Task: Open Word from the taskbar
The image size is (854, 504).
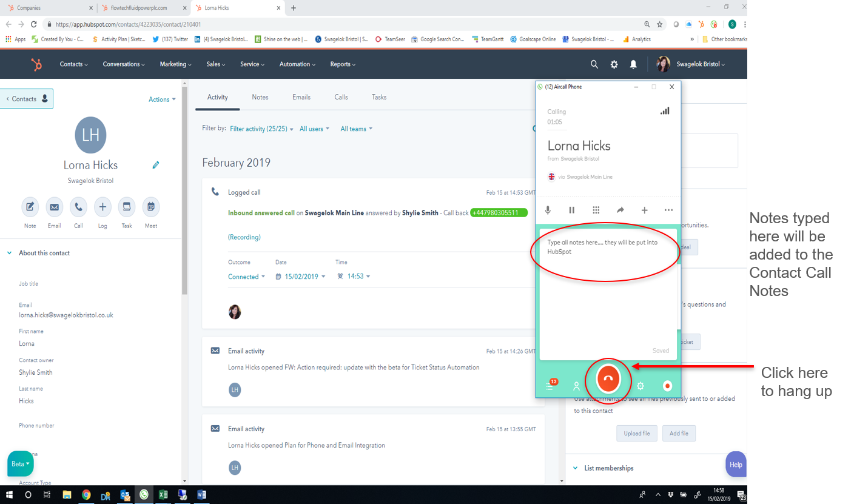Action: coord(201,495)
